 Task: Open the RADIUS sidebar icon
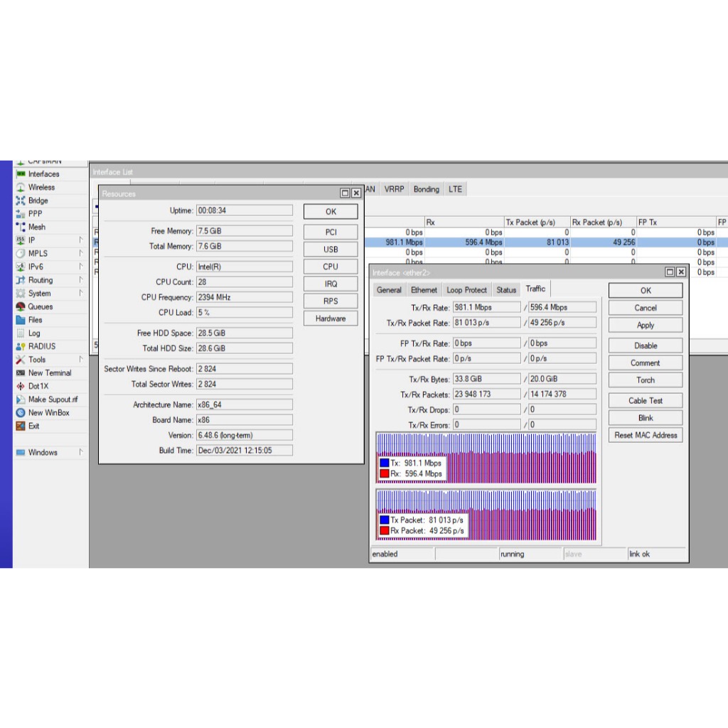[21, 346]
